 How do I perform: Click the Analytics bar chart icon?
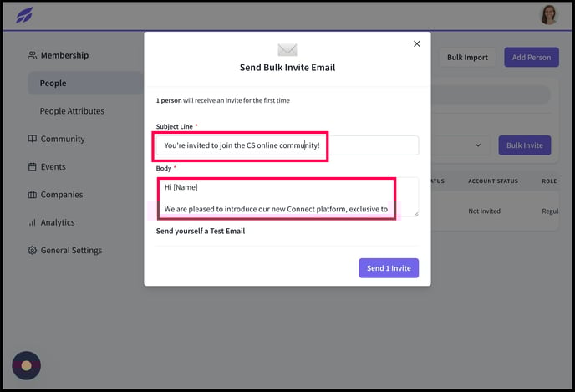pos(33,222)
